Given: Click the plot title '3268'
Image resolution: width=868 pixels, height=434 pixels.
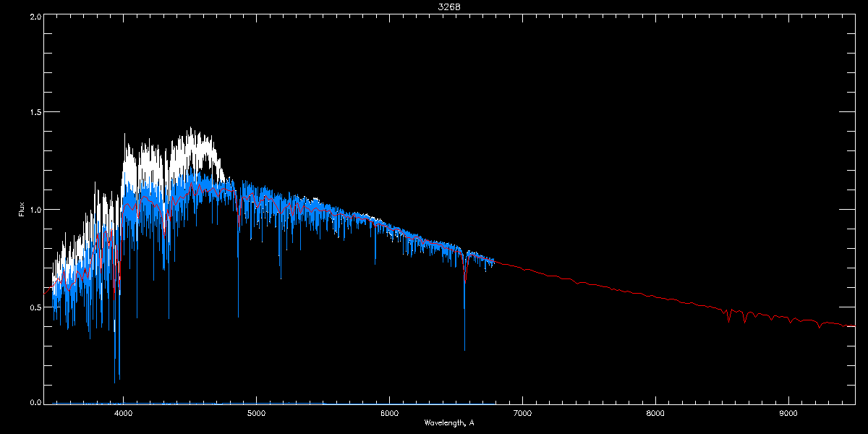Looking at the screenshot, I should (x=449, y=7).
